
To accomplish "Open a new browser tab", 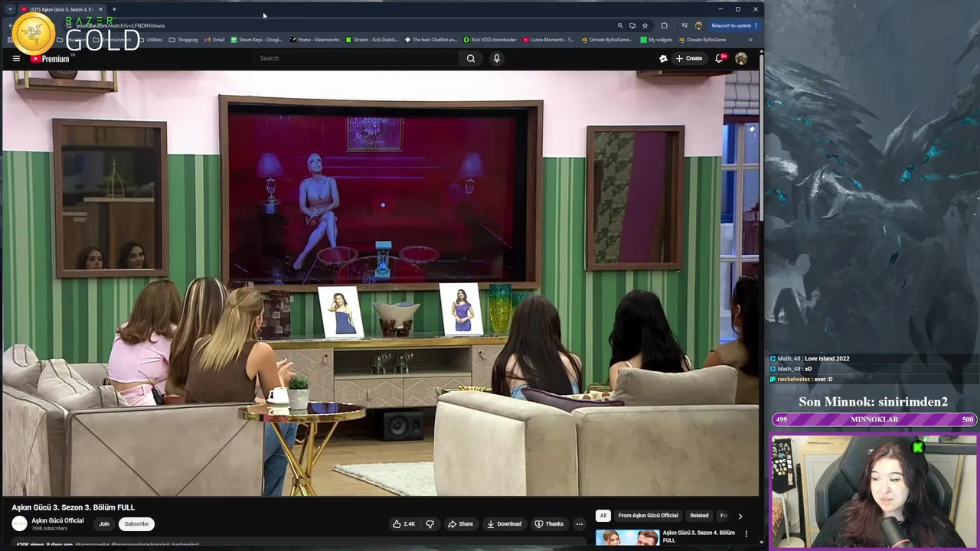I will click(114, 9).
